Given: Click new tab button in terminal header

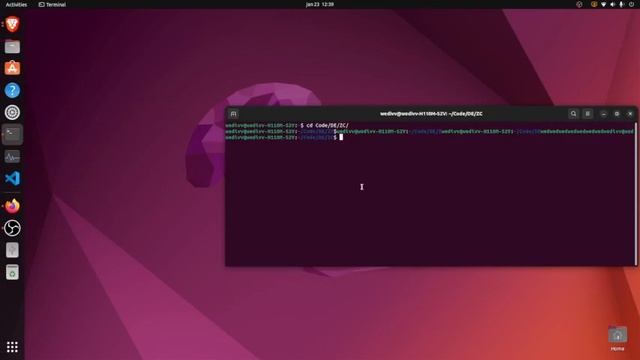Looking at the screenshot, I should point(233,114).
